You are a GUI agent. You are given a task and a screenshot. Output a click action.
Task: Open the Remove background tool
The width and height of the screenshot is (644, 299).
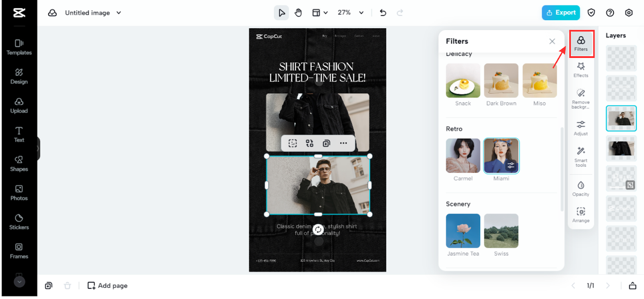click(581, 99)
